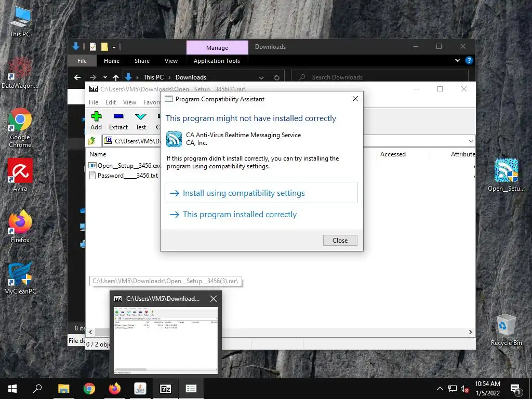Click the Explorer Properties quick access icon
Screen dimensions: 532x399
92,47
